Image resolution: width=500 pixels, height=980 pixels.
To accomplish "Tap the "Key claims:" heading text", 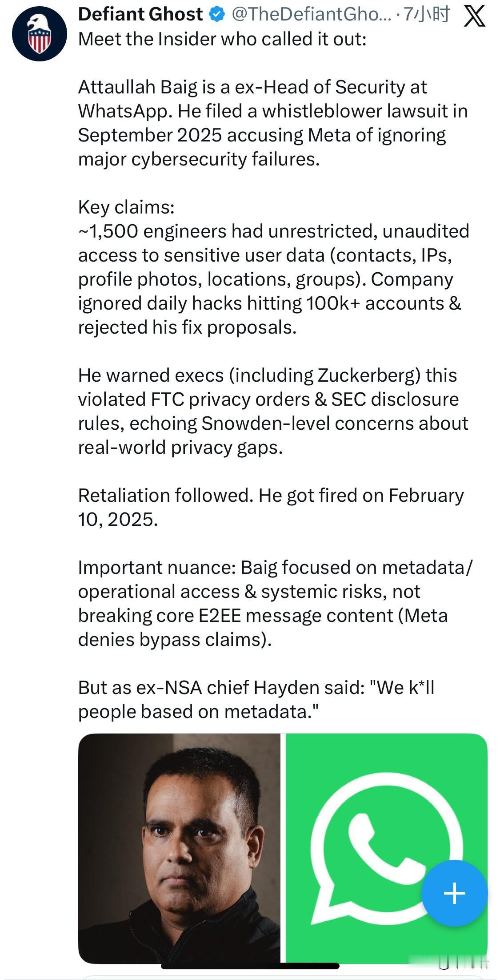I will (126, 207).
